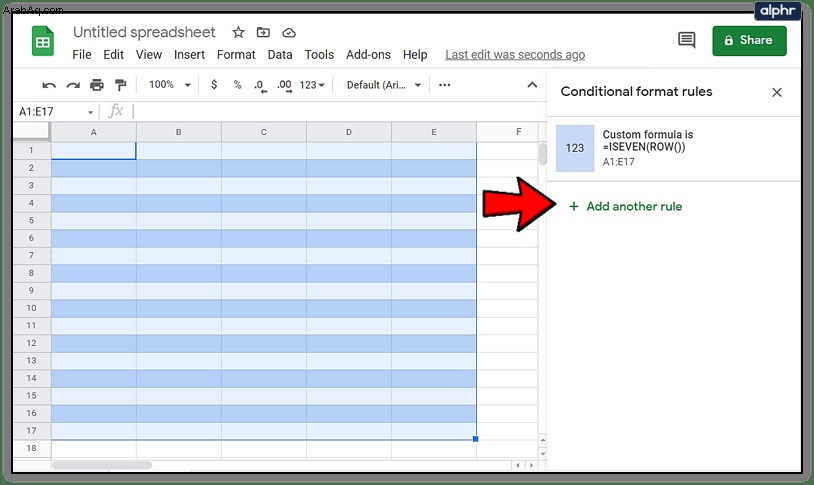Open the name box range dropdown arrow
Image resolution: width=814 pixels, height=485 pixels.
[90, 112]
